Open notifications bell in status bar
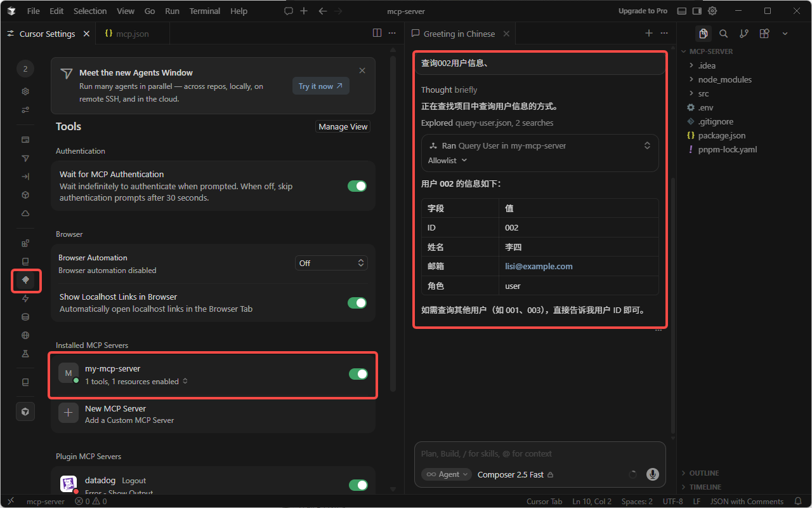Screen dimensions: 812x508 click(798, 502)
